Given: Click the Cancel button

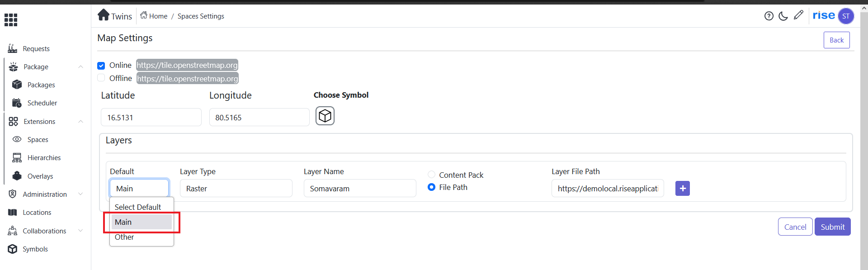Looking at the screenshot, I should click(795, 227).
